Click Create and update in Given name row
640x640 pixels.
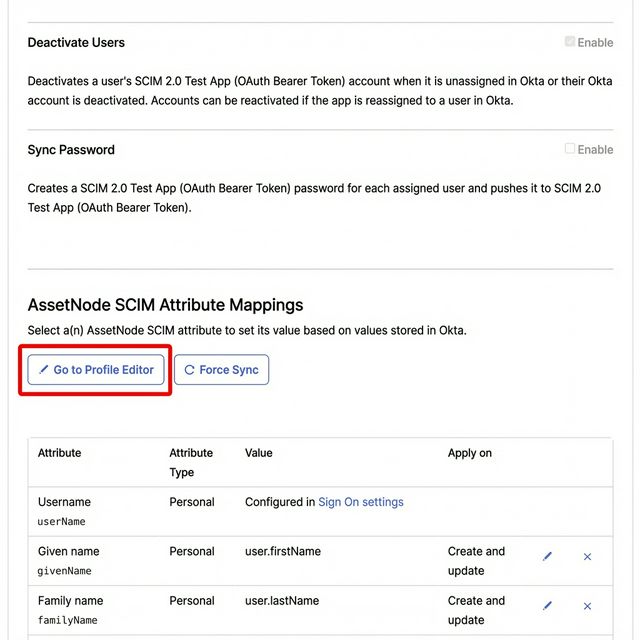(476, 561)
